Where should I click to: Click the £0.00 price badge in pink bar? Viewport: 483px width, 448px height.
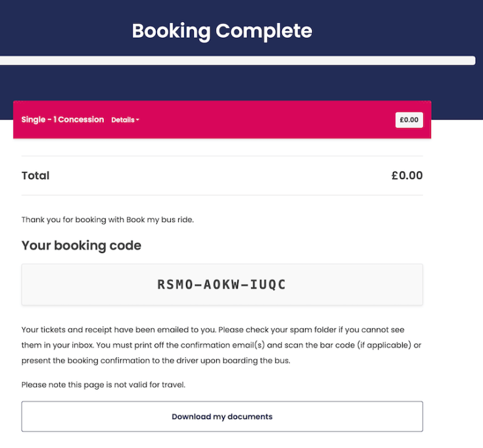pos(409,120)
